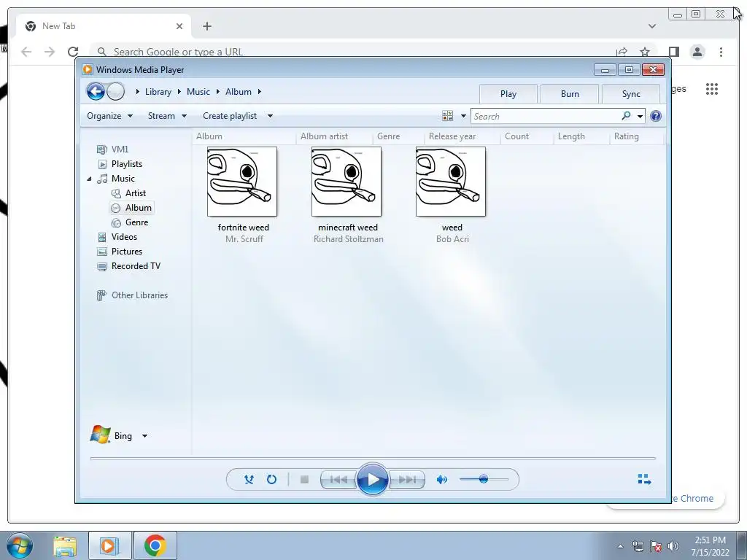Start playback with the round Play button
The height and width of the screenshot is (560, 747).
pyautogui.click(x=373, y=479)
